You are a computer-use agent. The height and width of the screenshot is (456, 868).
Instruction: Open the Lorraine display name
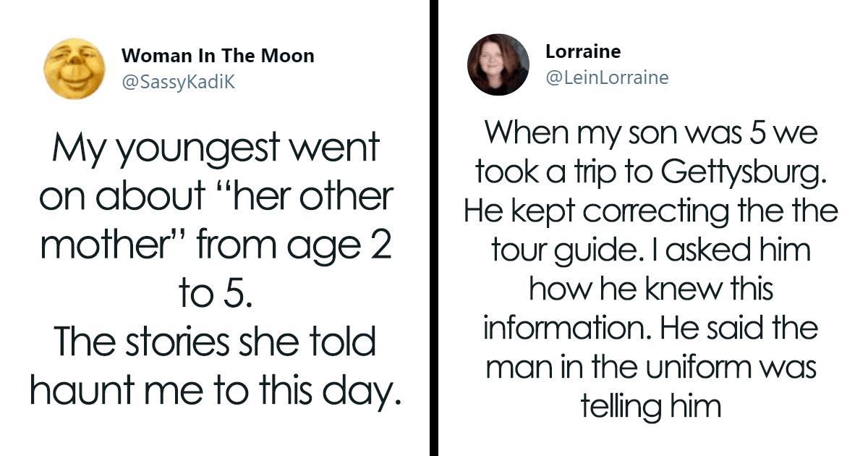583,51
